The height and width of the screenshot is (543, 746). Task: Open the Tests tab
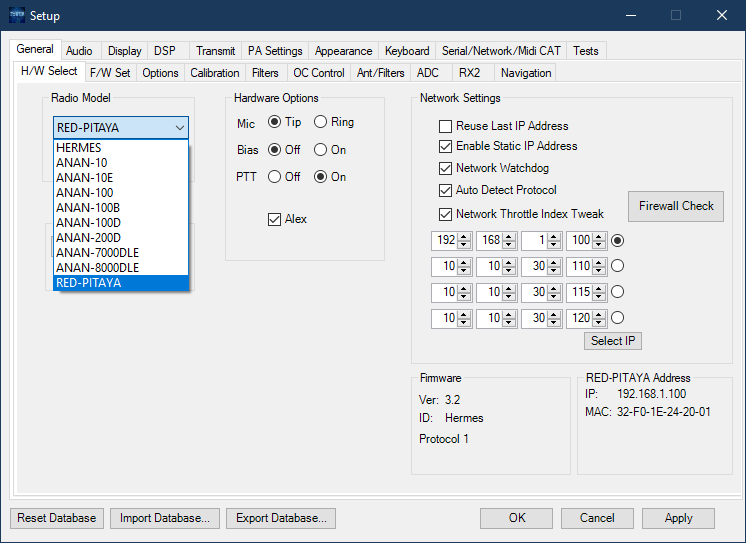(586, 51)
